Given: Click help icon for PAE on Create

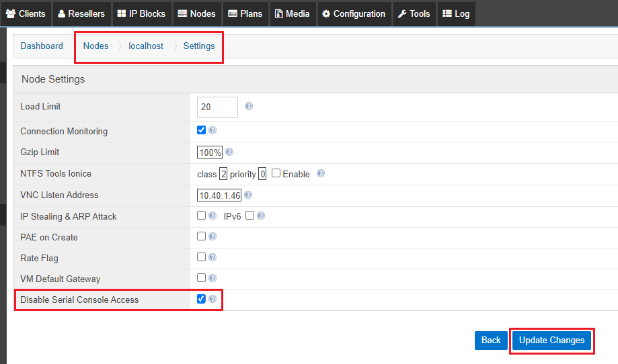Looking at the screenshot, I should coord(213,236).
